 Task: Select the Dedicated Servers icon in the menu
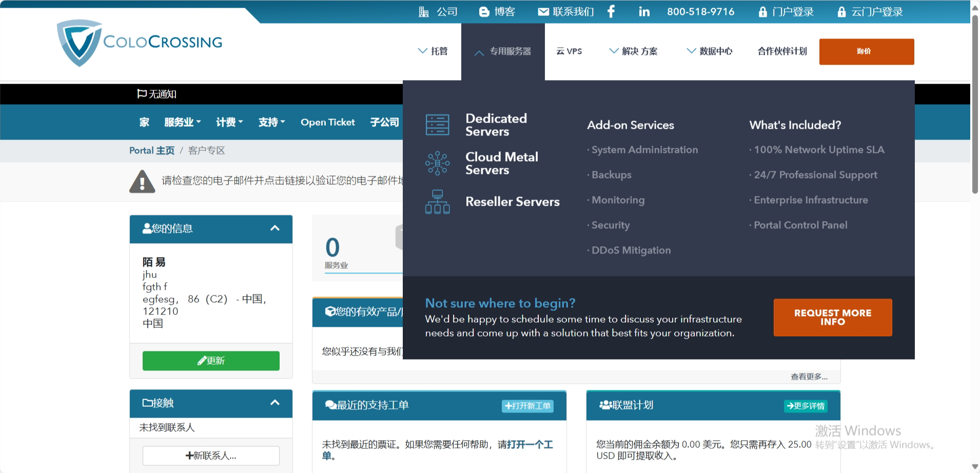(438, 124)
